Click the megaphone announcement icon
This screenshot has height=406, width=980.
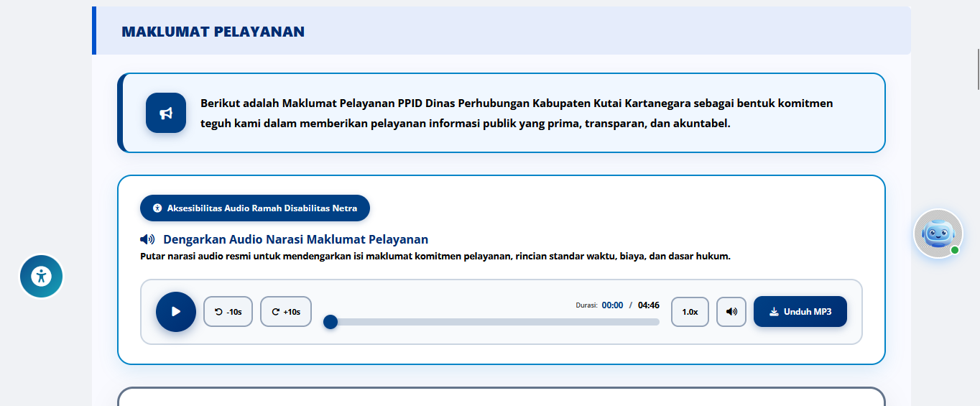166,113
